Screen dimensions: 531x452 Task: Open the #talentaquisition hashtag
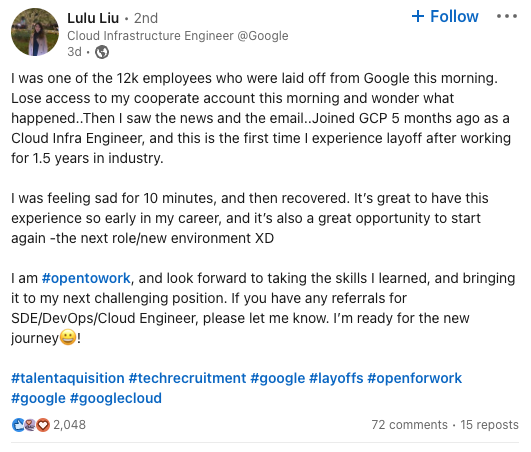point(68,378)
